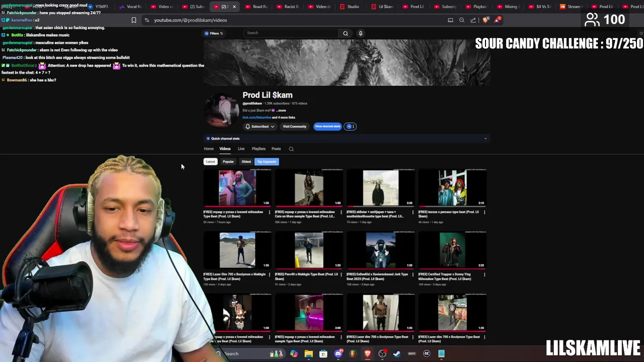Switch to the Studio browser tab
The image size is (644, 362).
(x=350, y=7)
